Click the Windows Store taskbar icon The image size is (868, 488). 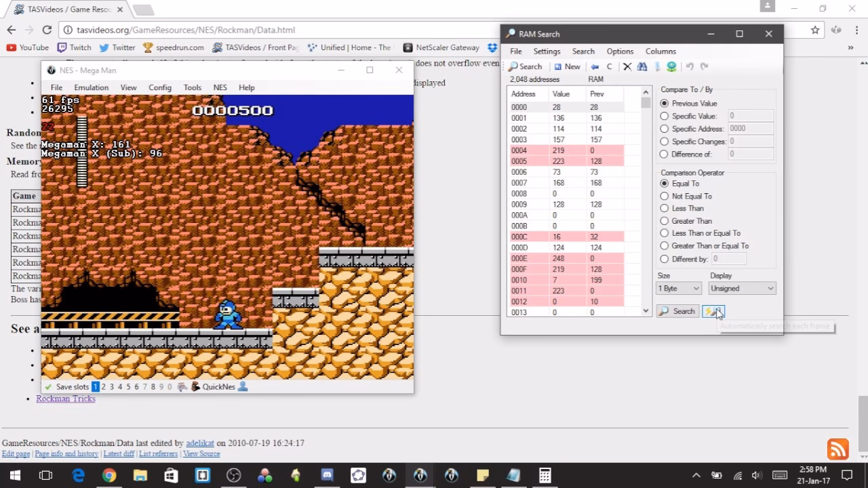click(172, 476)
